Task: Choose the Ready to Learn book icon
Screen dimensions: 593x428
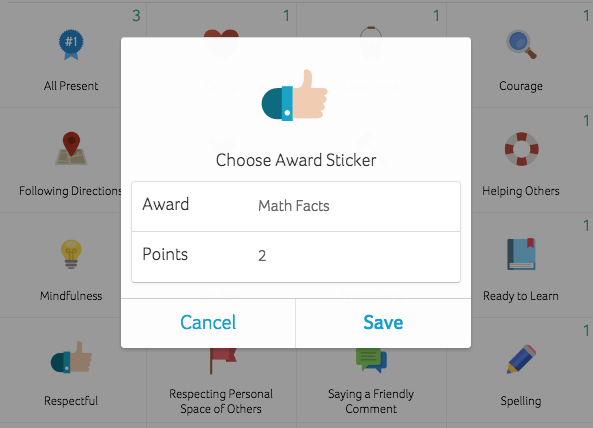Action: tap(521, 254)
